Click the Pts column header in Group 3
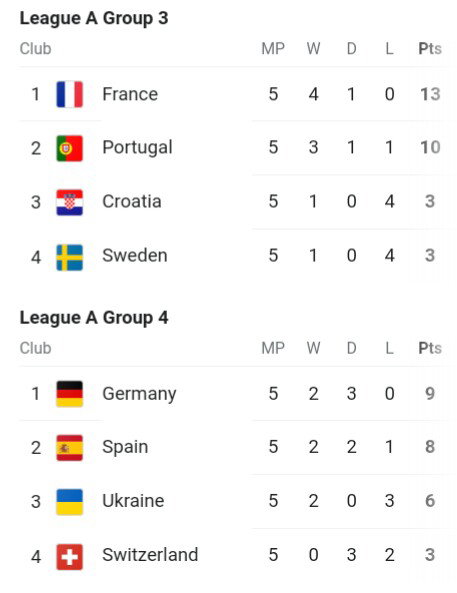Screen dimensions: 457x593 tap(430, 49)
